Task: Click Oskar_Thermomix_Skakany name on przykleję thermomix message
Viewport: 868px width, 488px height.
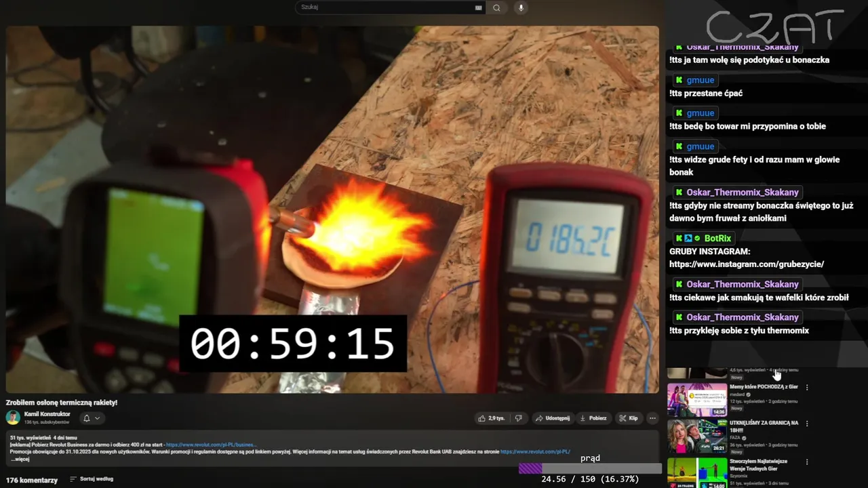Action: [x=743, y=317]
